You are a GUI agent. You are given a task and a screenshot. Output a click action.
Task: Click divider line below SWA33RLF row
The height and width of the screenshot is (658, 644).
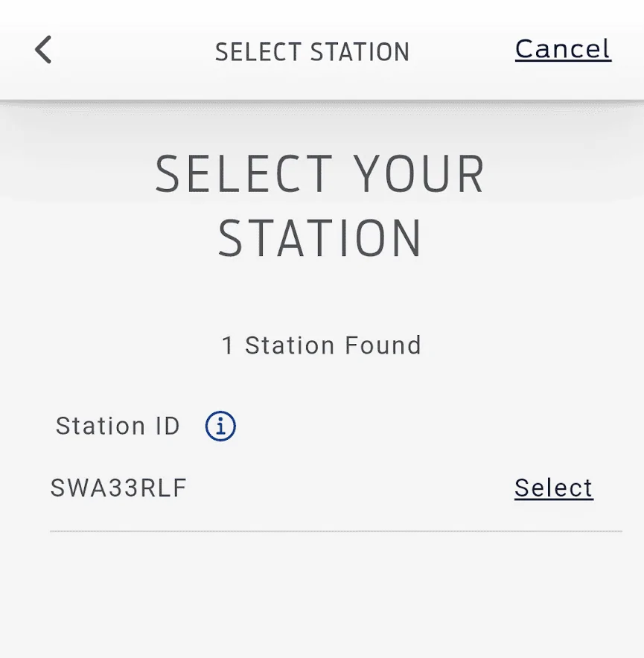pos(335,531)
